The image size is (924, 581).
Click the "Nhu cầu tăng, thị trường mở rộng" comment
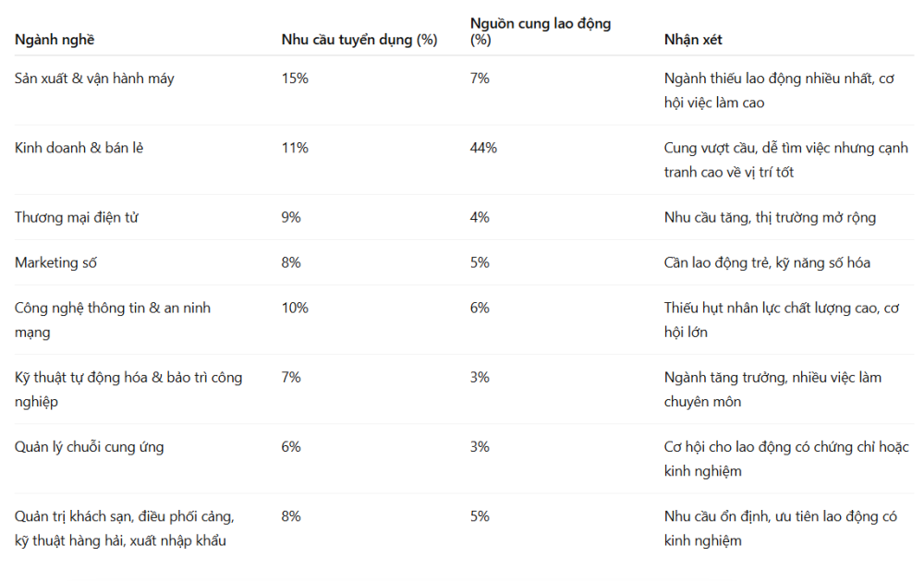point(770,217)
